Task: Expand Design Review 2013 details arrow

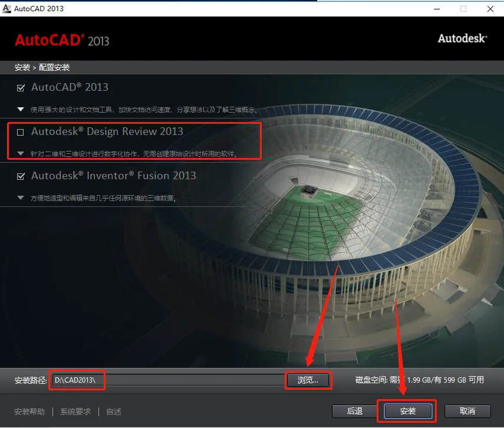Action: point(21,153)
